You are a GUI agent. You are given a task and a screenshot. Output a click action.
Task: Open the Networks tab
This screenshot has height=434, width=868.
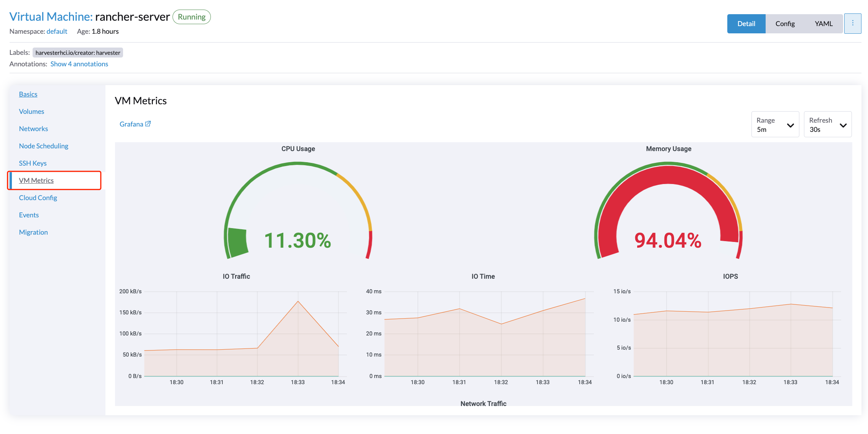click(33, 128)
